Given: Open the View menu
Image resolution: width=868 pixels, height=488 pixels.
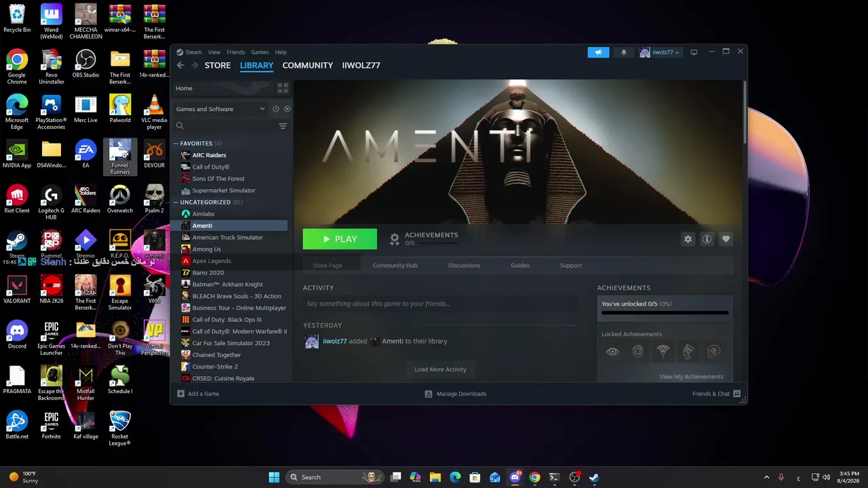Looking at the screenshot, I should (214, 52).
